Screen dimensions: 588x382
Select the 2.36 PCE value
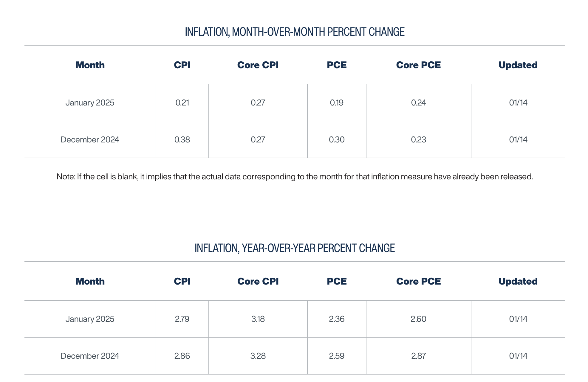tap(337, 319)
